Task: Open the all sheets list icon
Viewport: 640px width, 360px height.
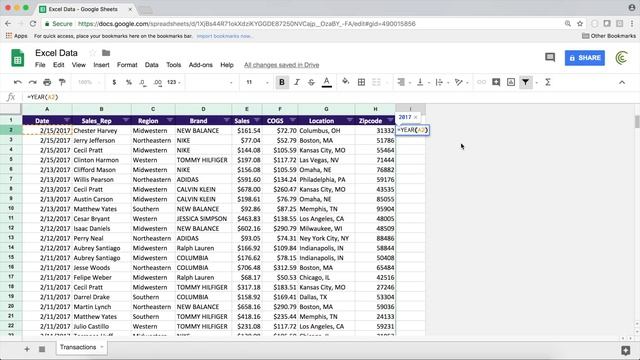Action: pyautogui.click(x=42, y=349)
